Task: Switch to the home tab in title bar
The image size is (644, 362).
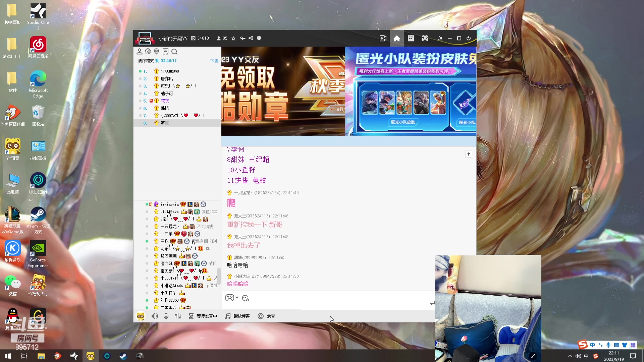Action: coord(397,38)
